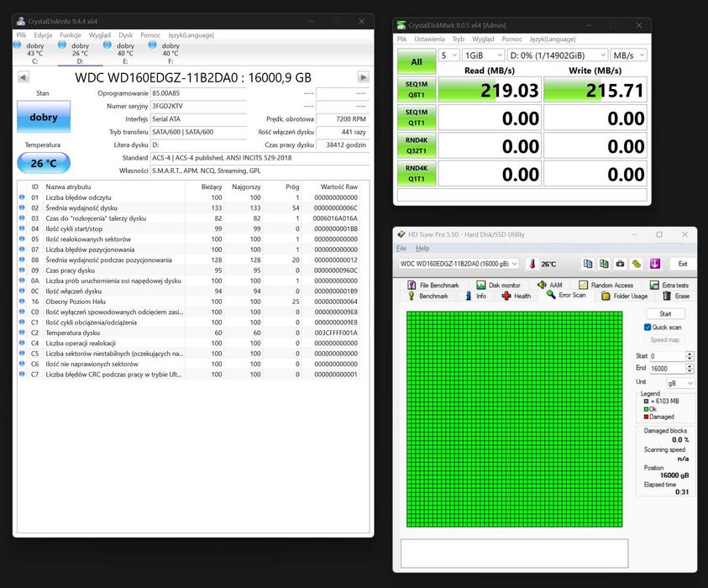Open Random Access tab in HD Tune

tap(606, 285)
